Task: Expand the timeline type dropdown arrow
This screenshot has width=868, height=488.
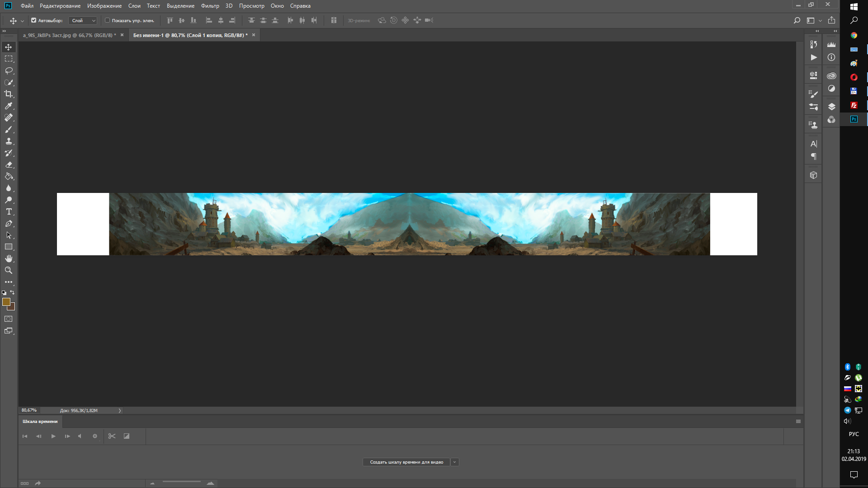Action: (x=455, y=462)
